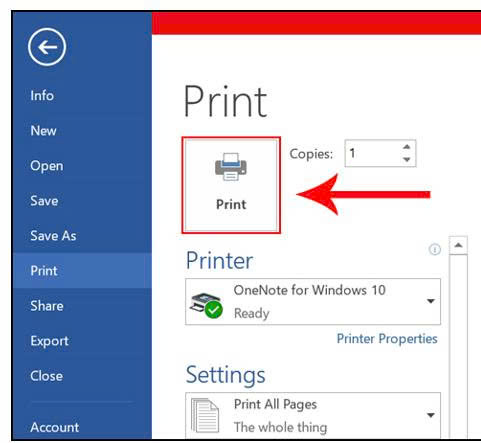Viewport: 481px width, 443px height.
Task: Decrease copies with the down arrow
Action: [x=406, y=160]
